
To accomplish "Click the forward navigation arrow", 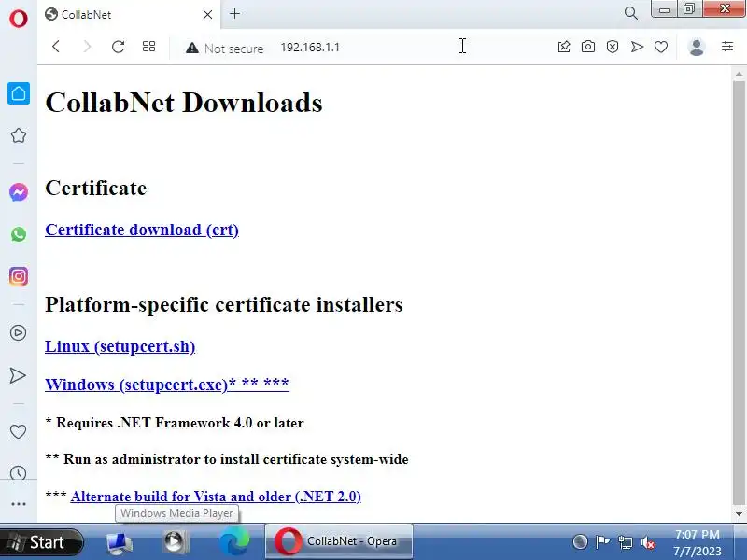I will 87,47.
